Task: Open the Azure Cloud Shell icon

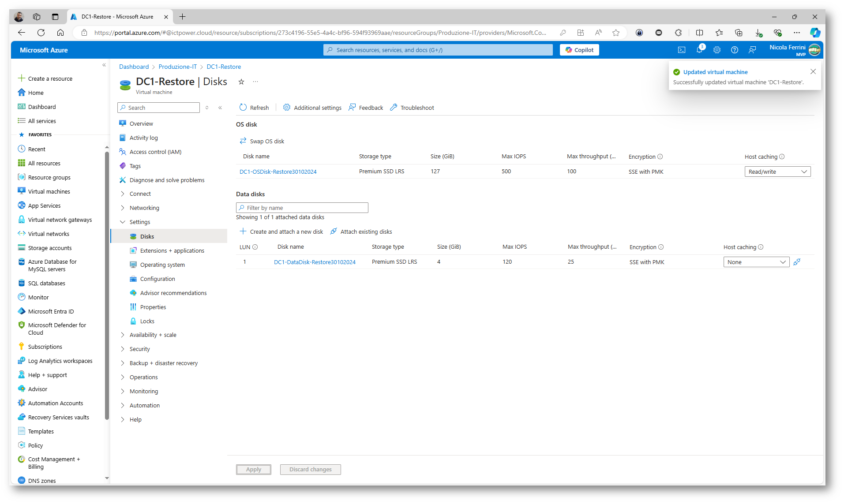Action: click(681, 50)
